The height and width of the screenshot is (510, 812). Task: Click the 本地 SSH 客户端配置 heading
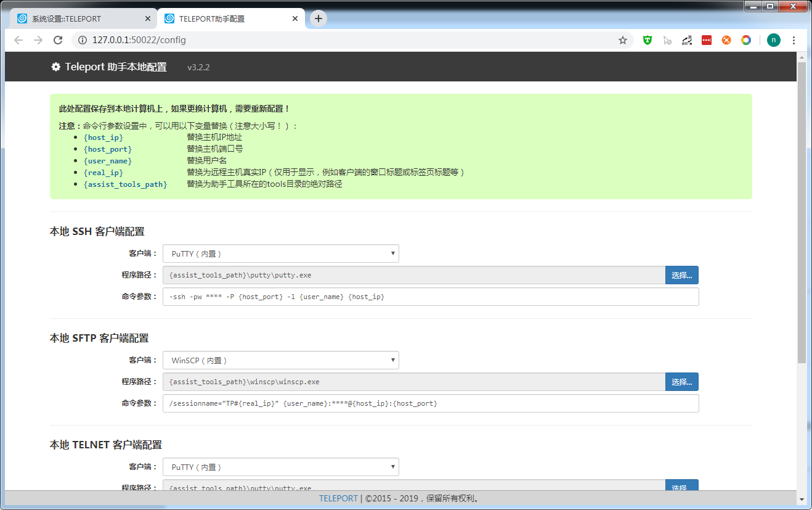(x=97, y=231)
